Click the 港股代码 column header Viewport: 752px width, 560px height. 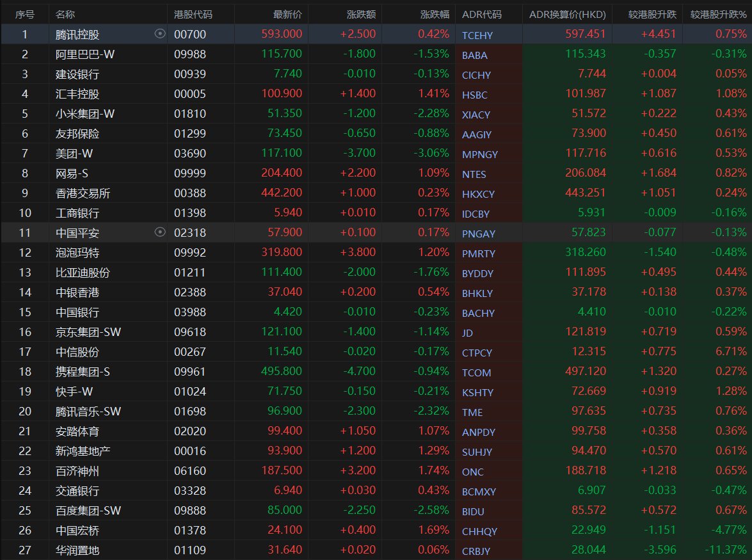tap(193, 14)
